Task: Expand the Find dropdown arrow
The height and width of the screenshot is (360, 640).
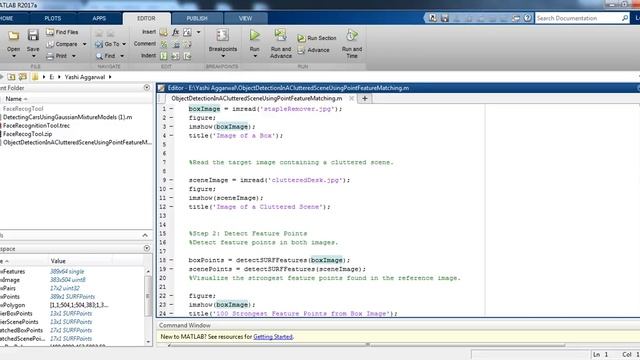Action: 122,56
